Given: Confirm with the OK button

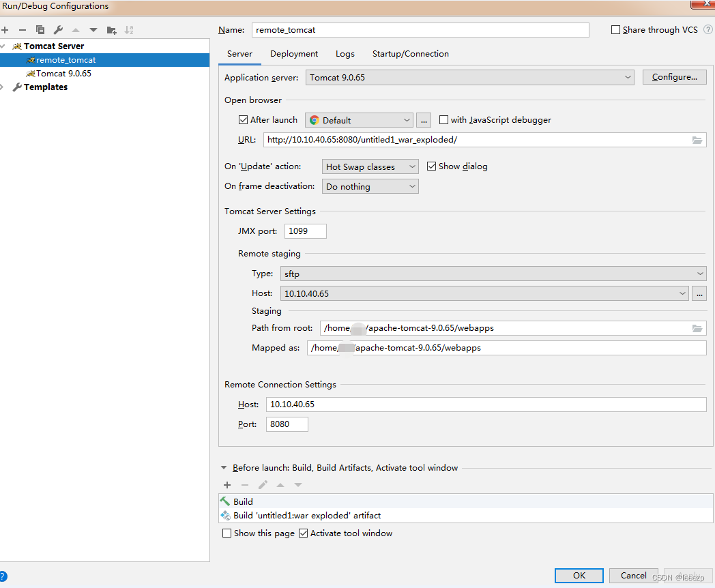Looking at the screenshot, I should (579, 576).
